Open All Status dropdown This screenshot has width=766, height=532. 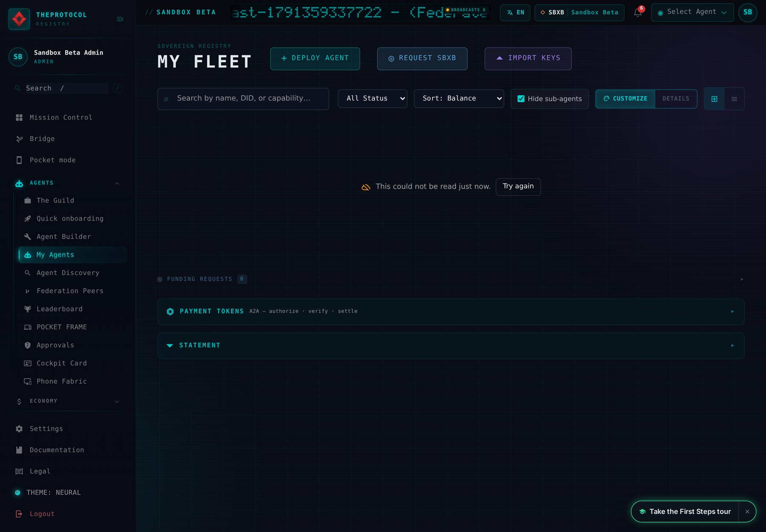point(372,98)
